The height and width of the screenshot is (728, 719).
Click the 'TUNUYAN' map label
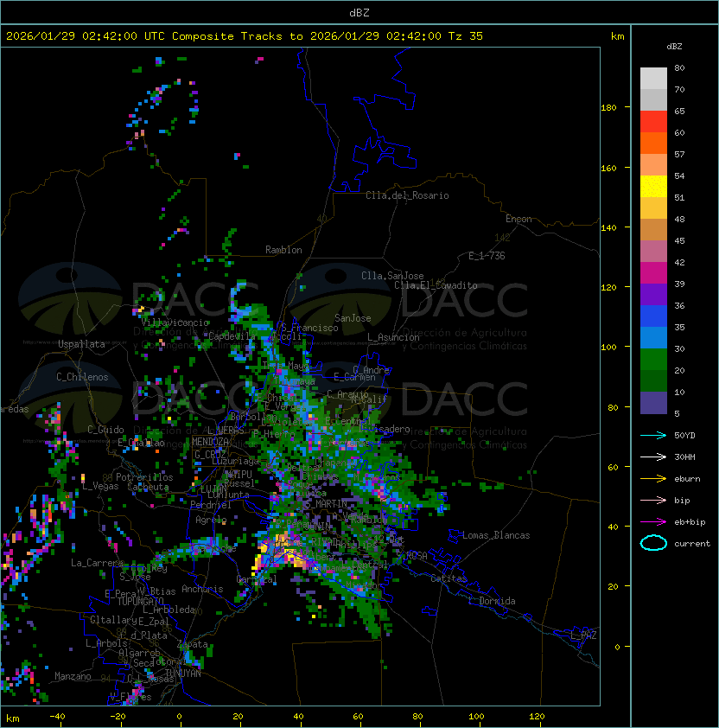click(183, 674)
